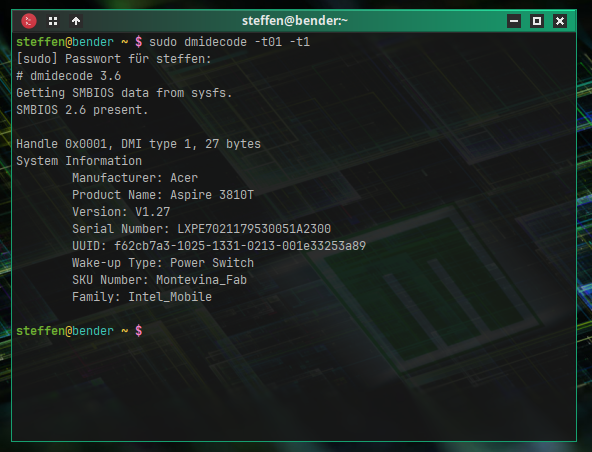592x452 pixels.
Task: Click the SMBIOS 2.6 present line
Action: (x=82, y=110)
